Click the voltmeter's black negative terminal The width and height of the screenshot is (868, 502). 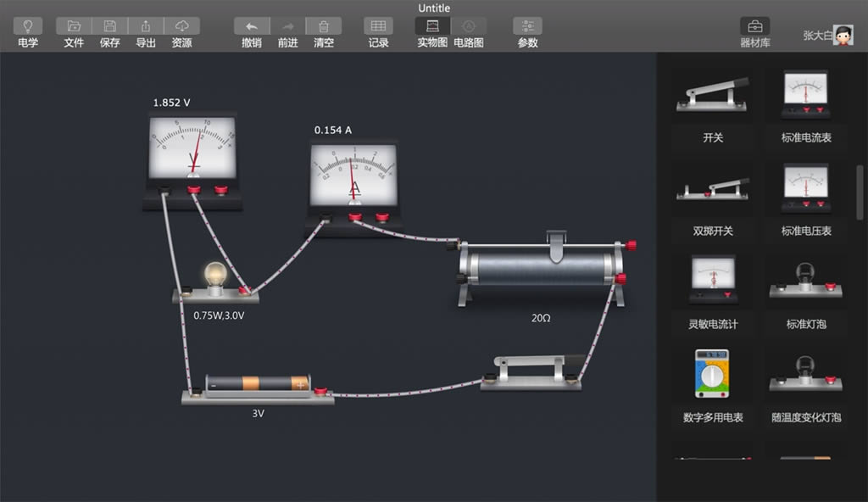(164, 191)
